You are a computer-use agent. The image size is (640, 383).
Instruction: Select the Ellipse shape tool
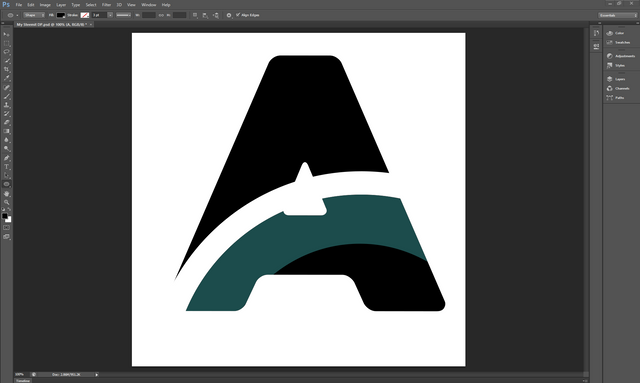pos(7,185)
